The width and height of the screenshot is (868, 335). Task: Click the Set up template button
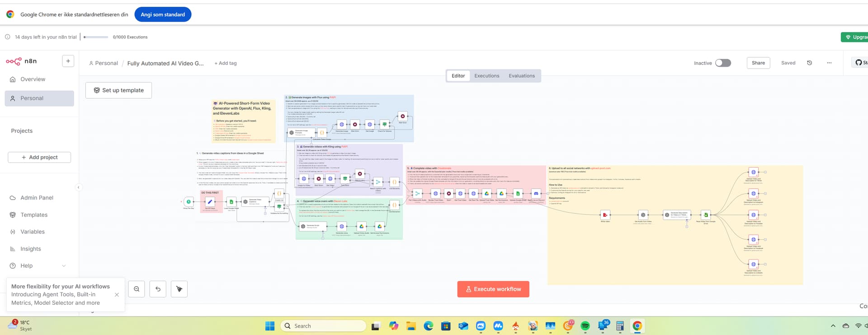(118, 90)
